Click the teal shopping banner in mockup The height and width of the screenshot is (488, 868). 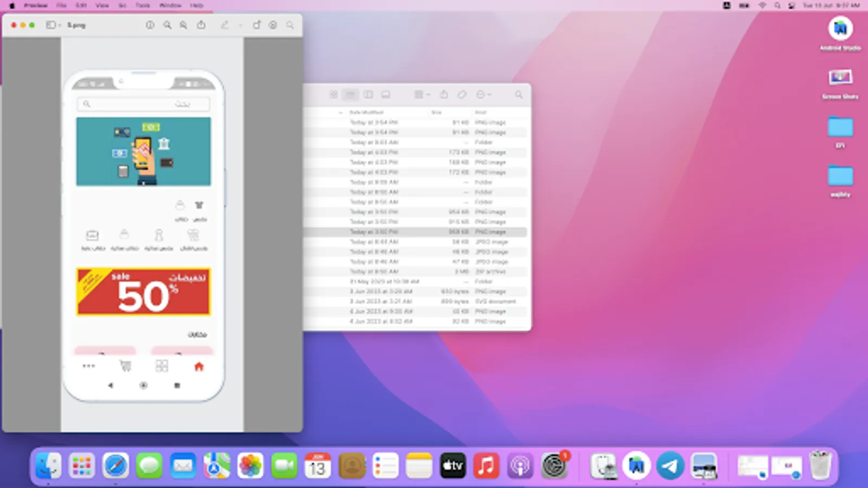[x=143, y=152]
